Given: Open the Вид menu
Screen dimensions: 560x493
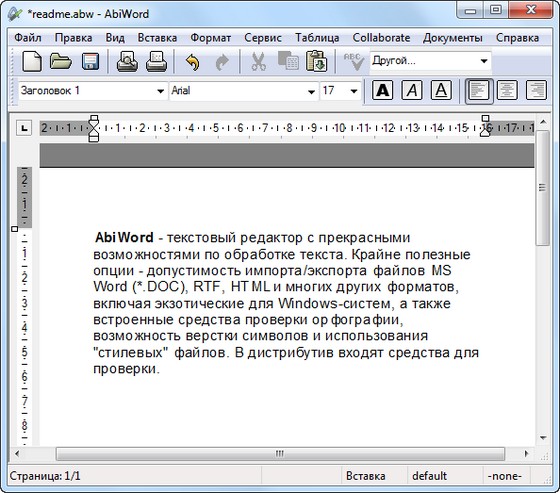Looking at the screenshot, I should pyautogui.click(x=115, y=38).
